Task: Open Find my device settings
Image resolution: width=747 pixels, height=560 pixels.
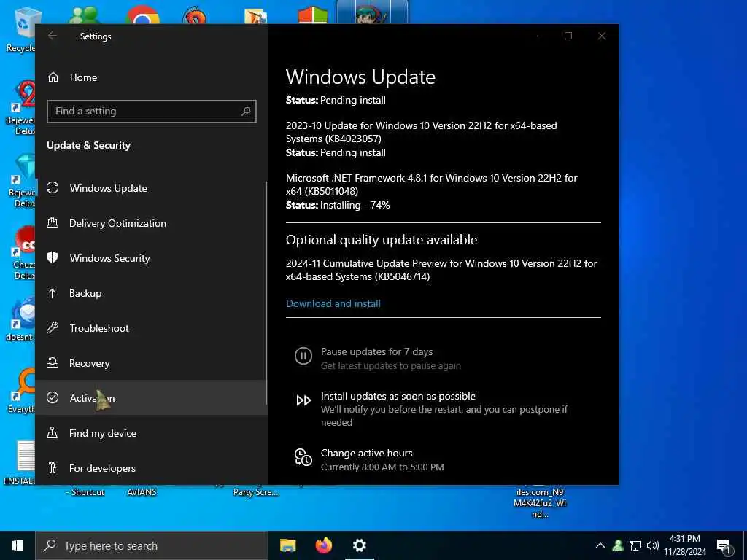Action: coord(152,433)
